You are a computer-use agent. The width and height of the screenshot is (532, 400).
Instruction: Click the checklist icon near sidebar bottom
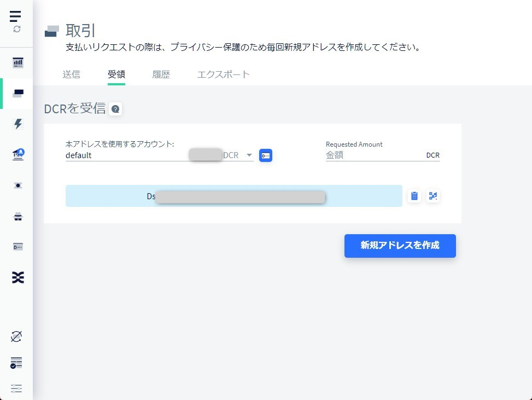pyautogui.click(x=16, y=363)
